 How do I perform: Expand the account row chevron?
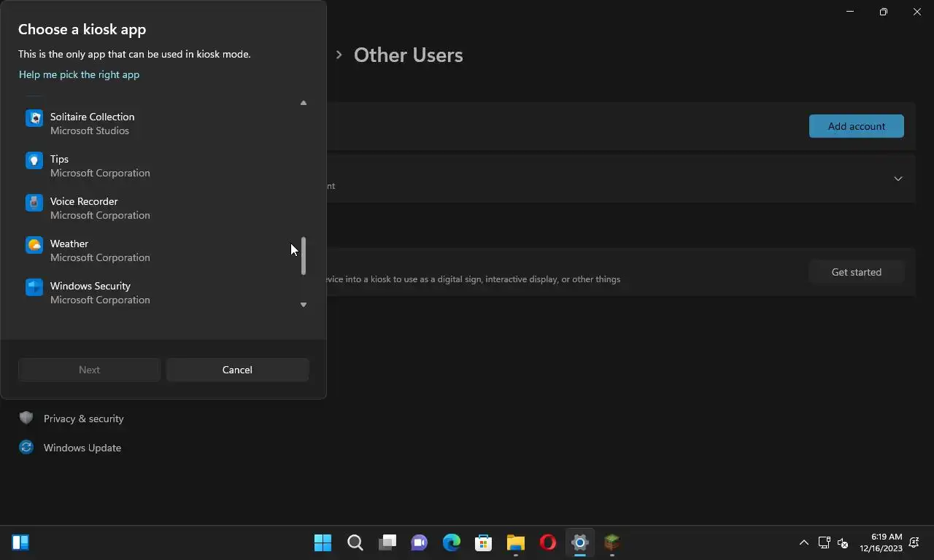click(x=898, y=179)
